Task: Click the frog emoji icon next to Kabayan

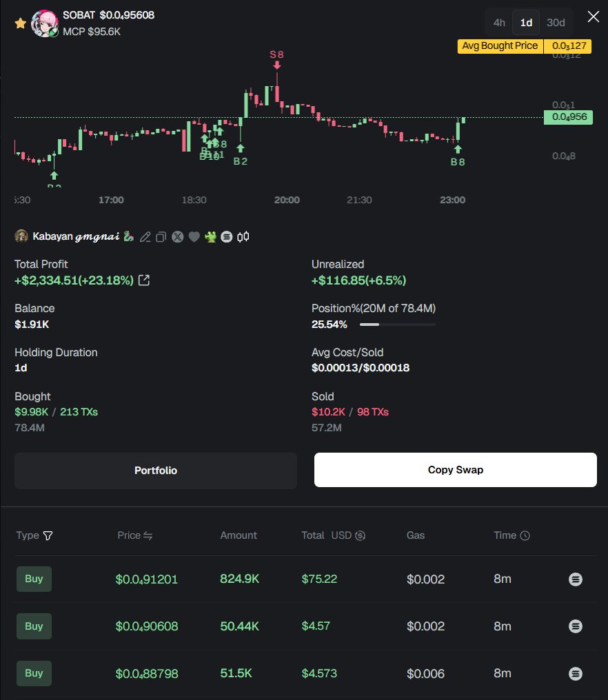Action: pos(210,236)
